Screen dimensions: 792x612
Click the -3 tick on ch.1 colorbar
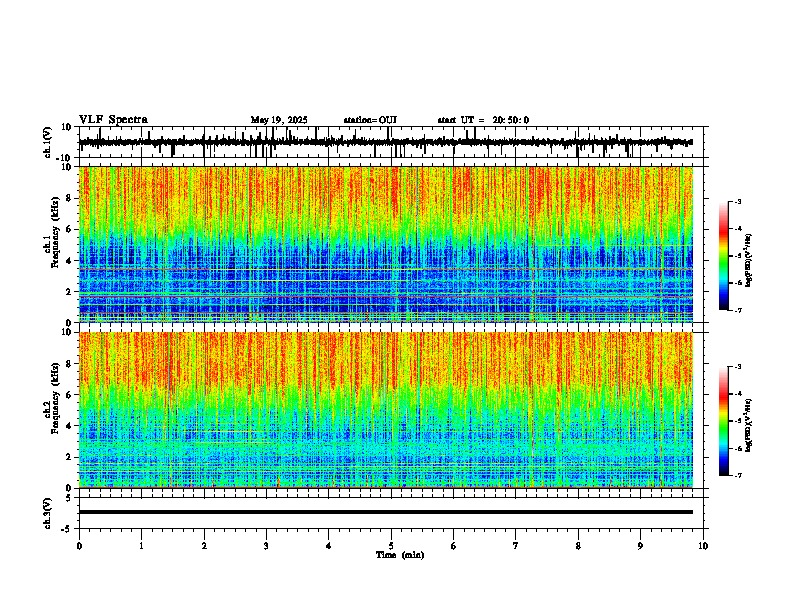point(738,202)
